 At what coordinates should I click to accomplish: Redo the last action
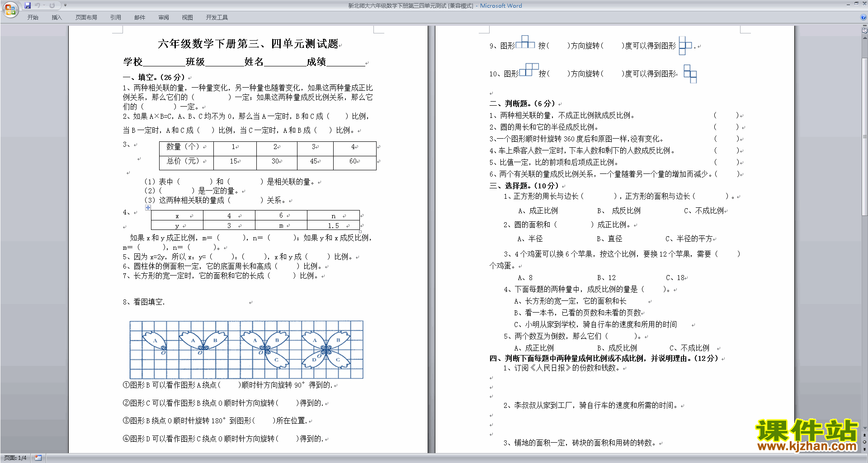[52, 5]
